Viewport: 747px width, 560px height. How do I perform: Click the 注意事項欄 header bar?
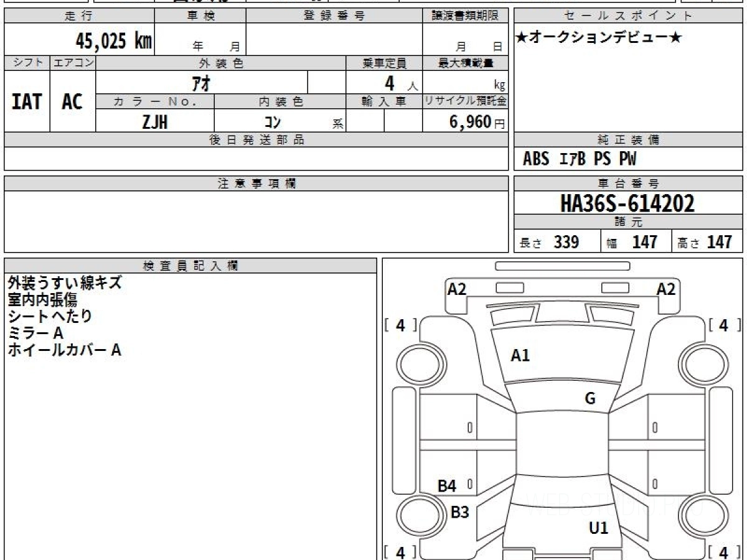click(x=256, y=184)
